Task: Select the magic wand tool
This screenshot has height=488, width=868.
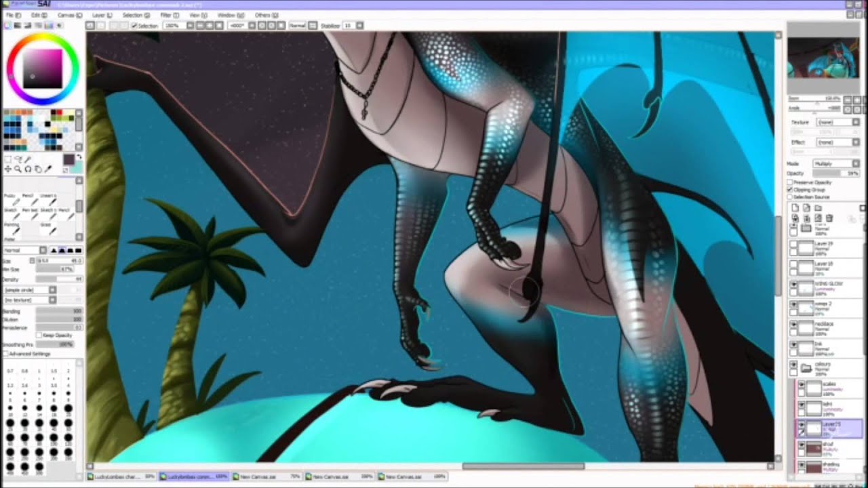Action: 28,159
